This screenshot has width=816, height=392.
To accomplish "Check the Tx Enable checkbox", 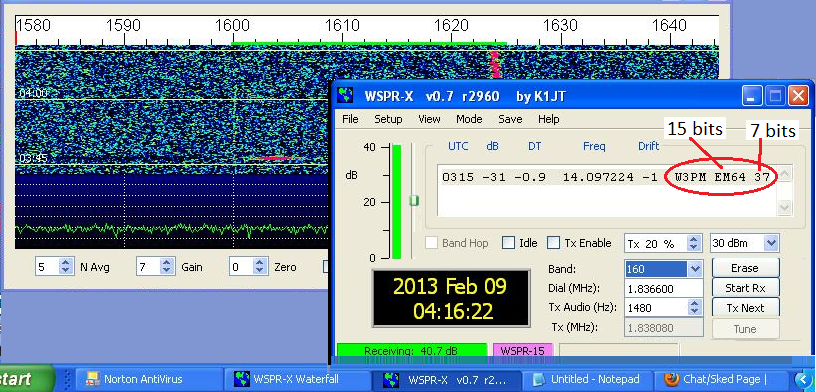I will tap(554, 243).
